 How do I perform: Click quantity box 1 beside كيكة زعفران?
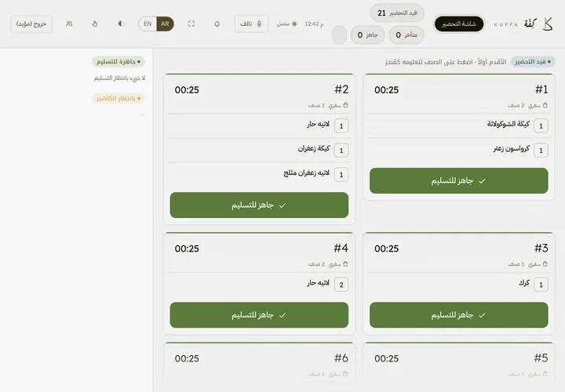(341, 151)
